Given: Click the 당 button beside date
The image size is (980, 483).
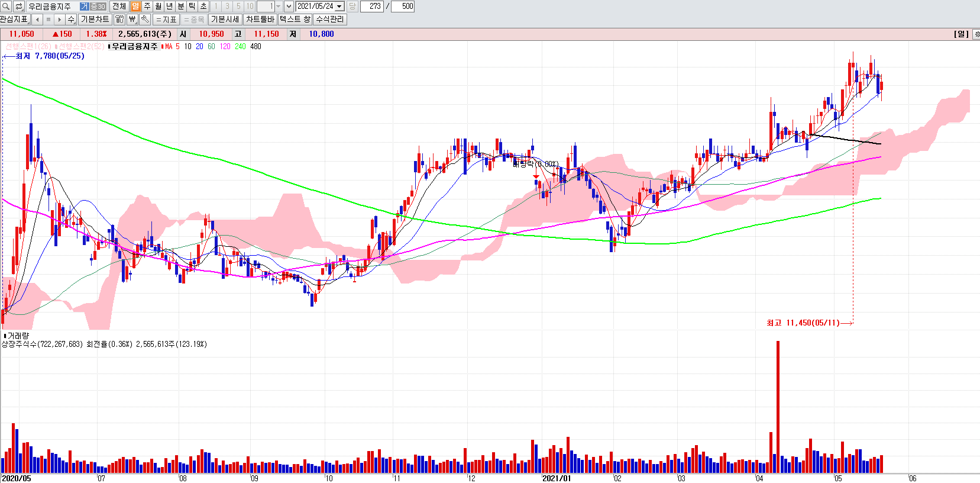Looking at the screenshot, I should tap(352, 6).
